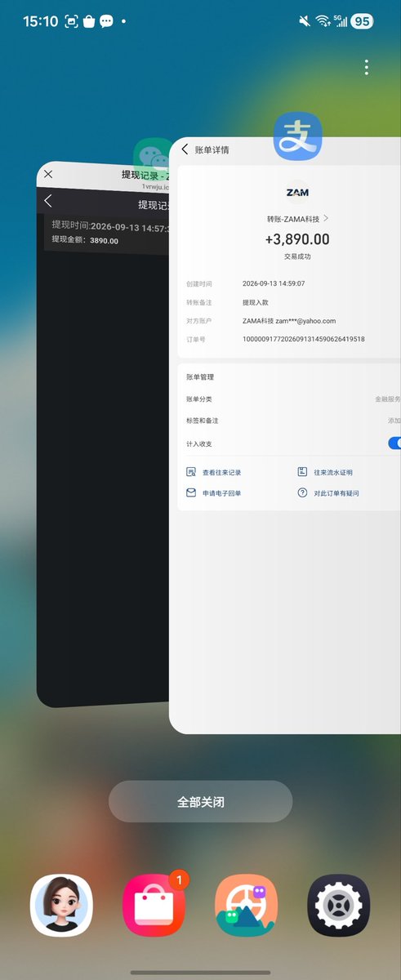
Task: Tap the 交易成功 status text
Action: [297, 256]
